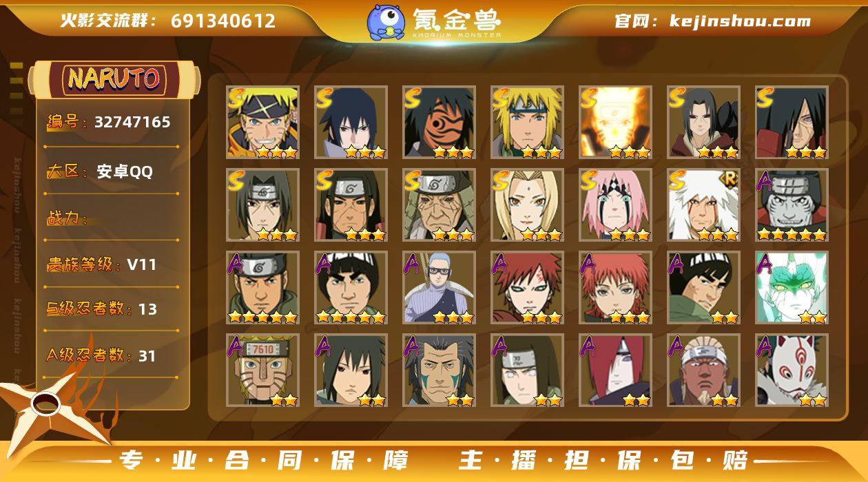Select the group number 691340612 text

pos(223,21)
